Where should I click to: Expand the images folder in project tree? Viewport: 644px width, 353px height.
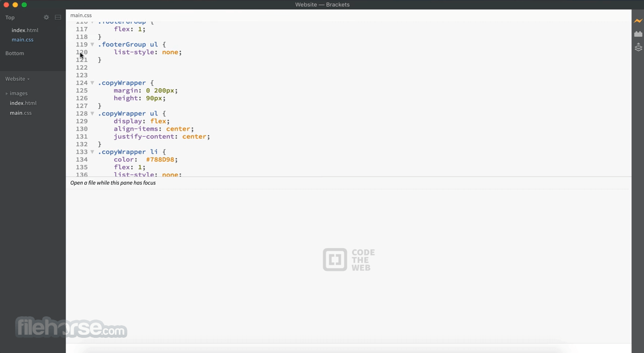coord(7,93)
